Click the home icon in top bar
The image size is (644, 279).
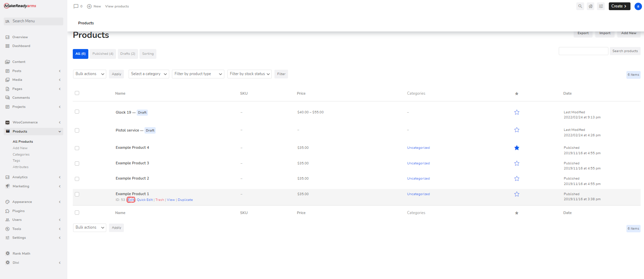coord(591,6)
